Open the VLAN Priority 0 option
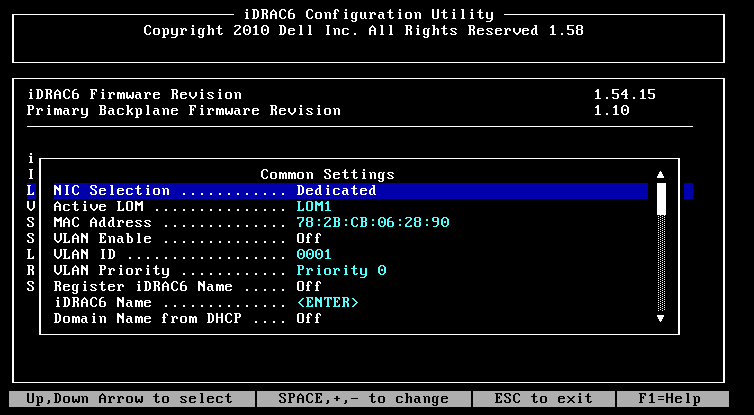This screenshot has width=754, height=415. coord(340,270)
